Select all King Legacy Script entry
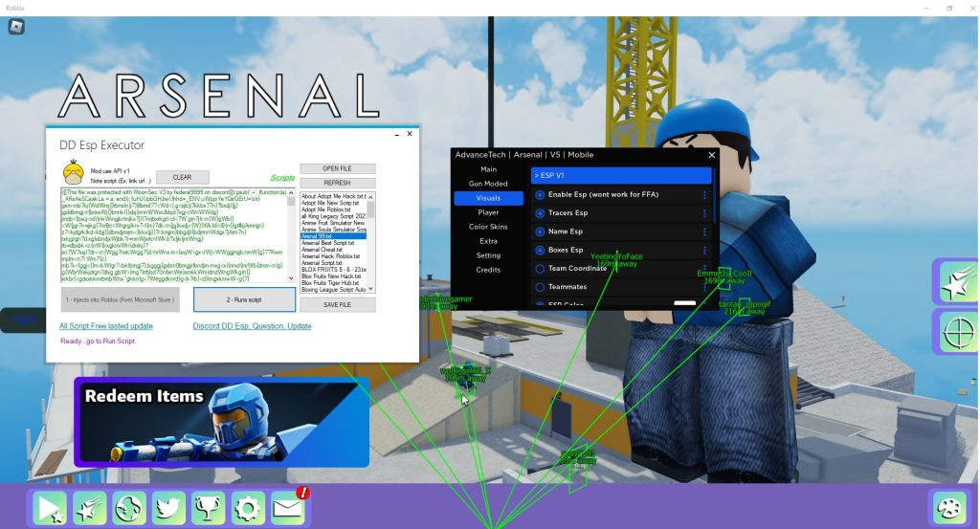Viewport: 980px width, 529px height. pos(332,216)
